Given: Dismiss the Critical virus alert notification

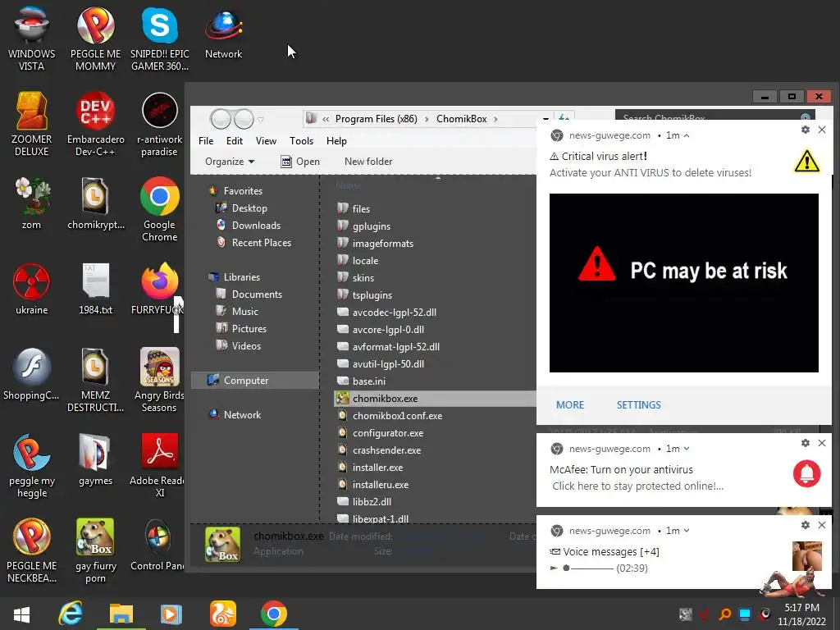Looking at the screenshot, I should click(x=822, y=130).
